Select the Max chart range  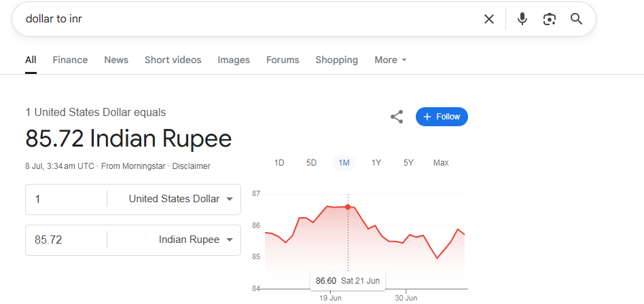[x=441, y=163]
